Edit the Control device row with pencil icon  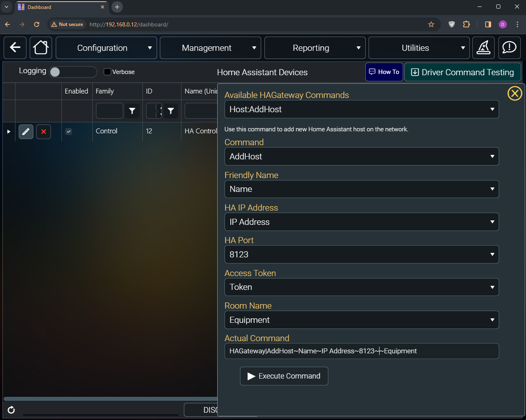(x=26, y=132)
